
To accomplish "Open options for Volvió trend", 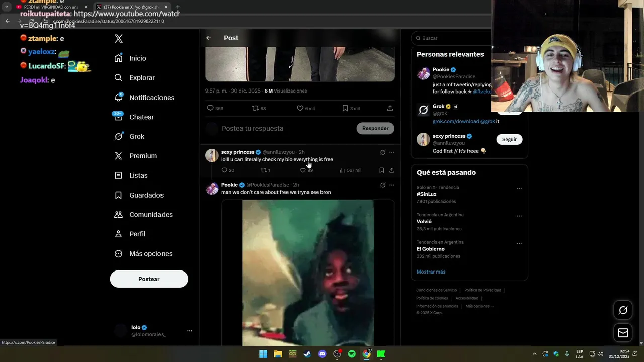I will (519, 216).
